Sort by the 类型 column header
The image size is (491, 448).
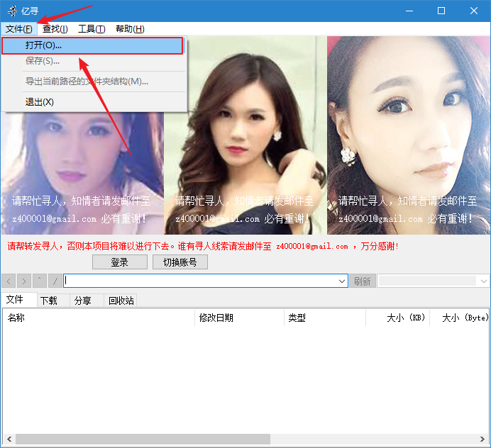(325, 318)
